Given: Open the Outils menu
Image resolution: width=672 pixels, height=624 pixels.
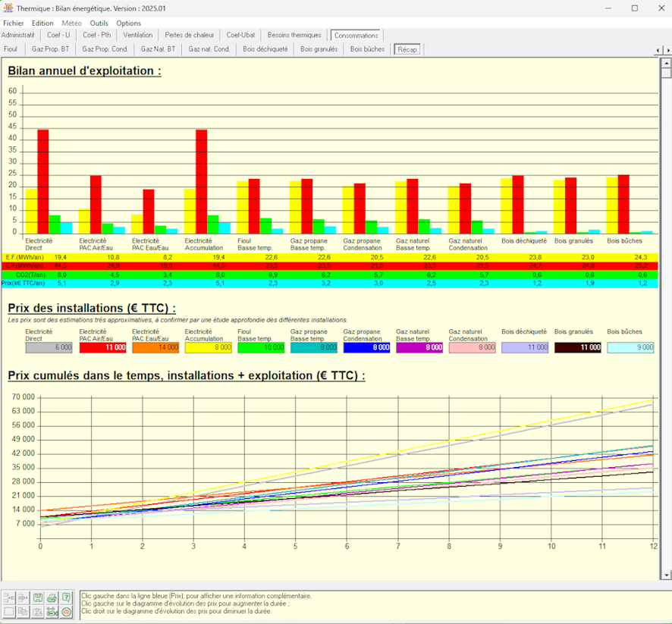Looking at the screenshot, I should click(x=99, y=23).
